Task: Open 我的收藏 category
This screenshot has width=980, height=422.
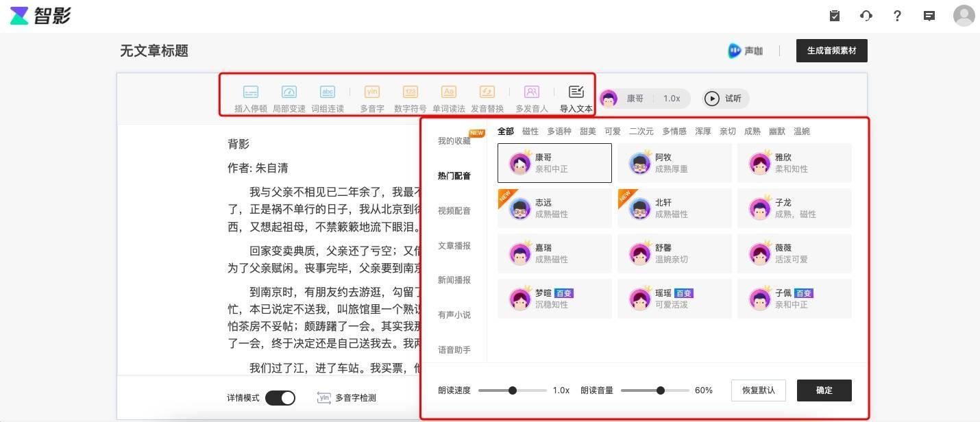Action: (x=454, y=141)
